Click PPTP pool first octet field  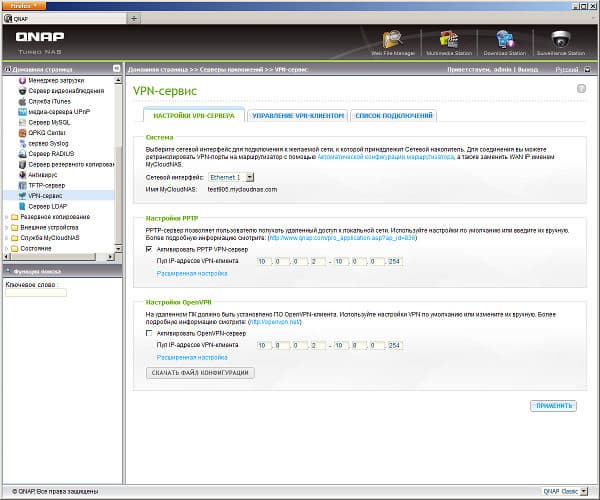(264, 261)
